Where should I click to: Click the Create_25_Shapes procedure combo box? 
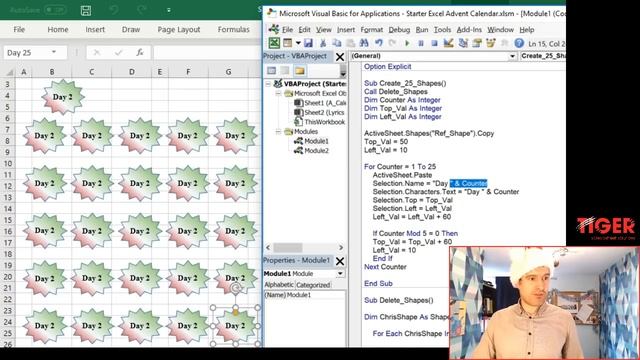tap(543, 56)
